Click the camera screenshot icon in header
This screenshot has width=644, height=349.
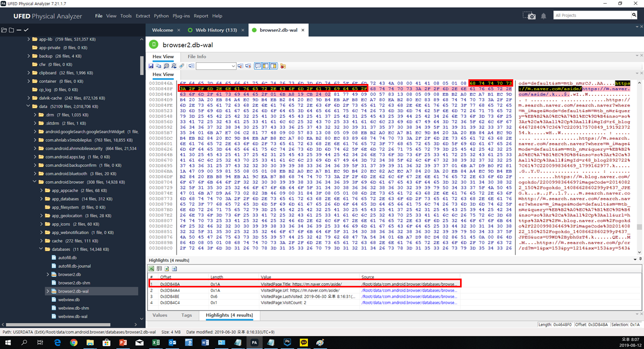tap(529, 16)
